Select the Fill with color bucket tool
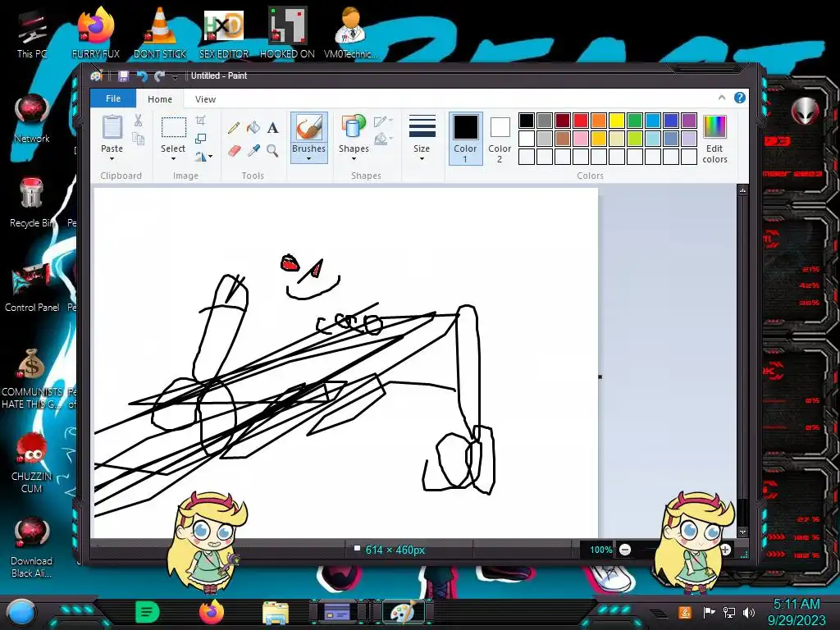Screen dimensions: 840x630 pyautogui.click(x=253, y=127)
